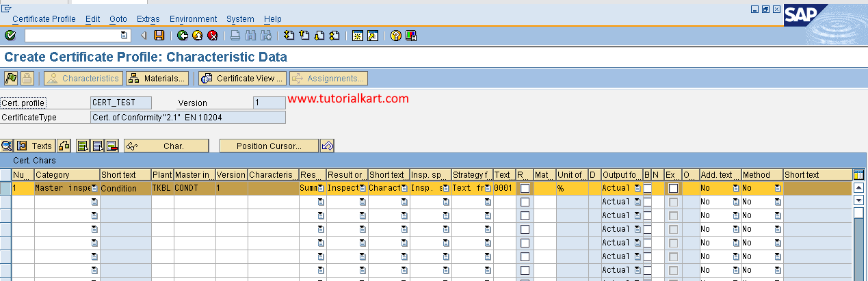Open table column configuration icon
The height and width of the screenshot is (281, 868).
click(858, 175)
